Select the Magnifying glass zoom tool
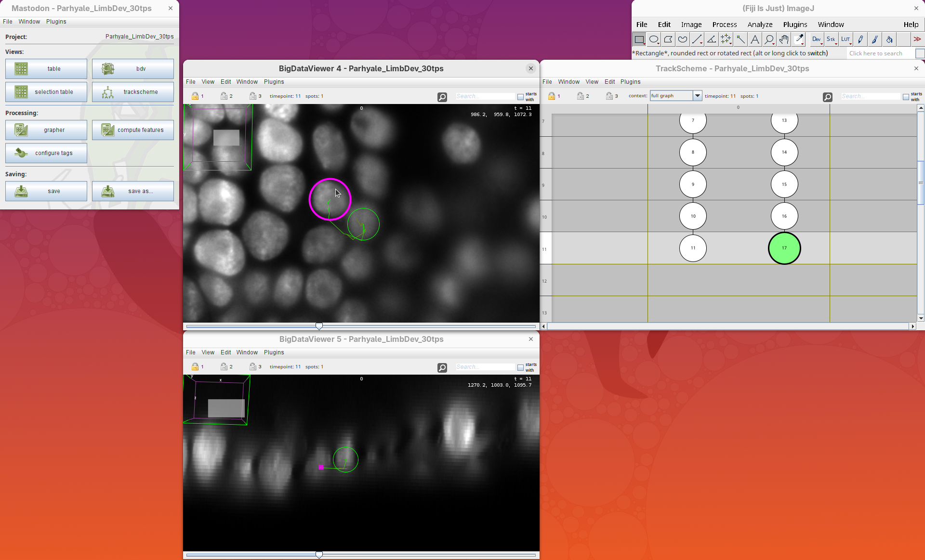Screen dimensions: 925x560 click(x=769, y=39)
